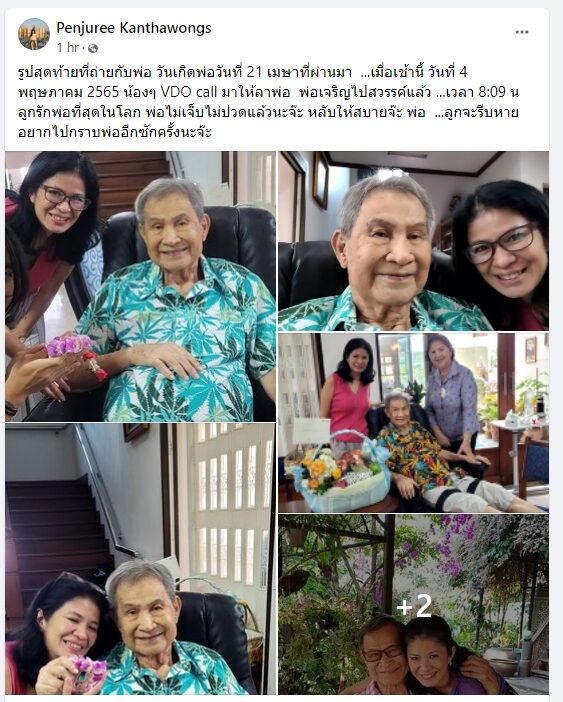Open the large photo with purple flower garland
The height and width of the screenshot is (702, 563).
coord(141,287)
